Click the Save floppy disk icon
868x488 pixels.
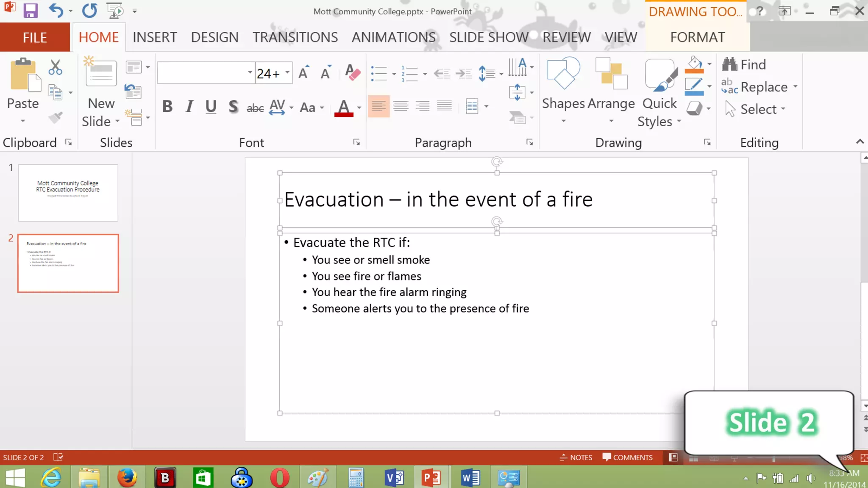pyautogui.click(x=30, y=10)
